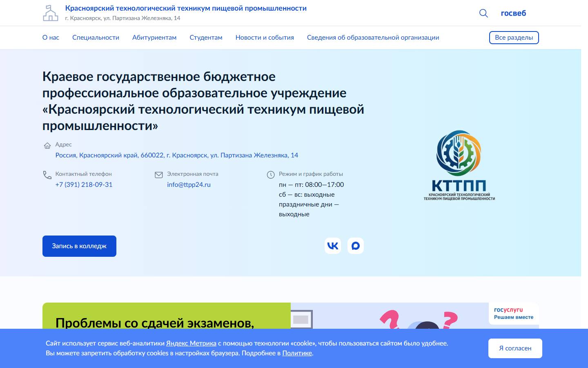Open the search magnifier icon
Viewport: 588px width, 368px height.
483,13
